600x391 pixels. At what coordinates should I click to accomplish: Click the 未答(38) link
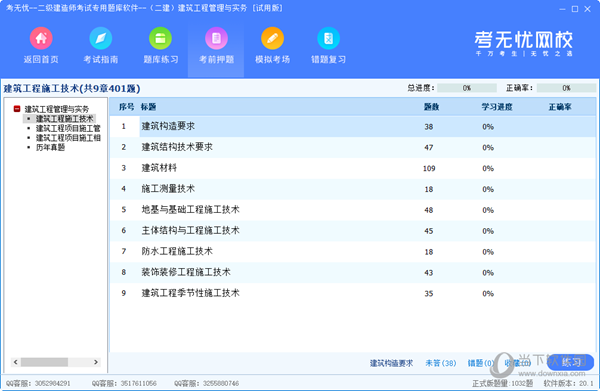pyautogui.click(x=440, y=363)
